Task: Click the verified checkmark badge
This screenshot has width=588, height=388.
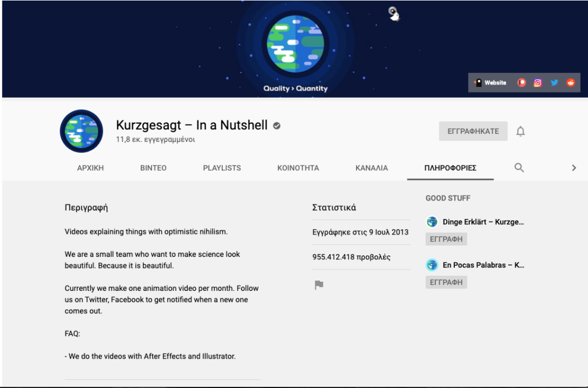Action: tap(277, 126)
